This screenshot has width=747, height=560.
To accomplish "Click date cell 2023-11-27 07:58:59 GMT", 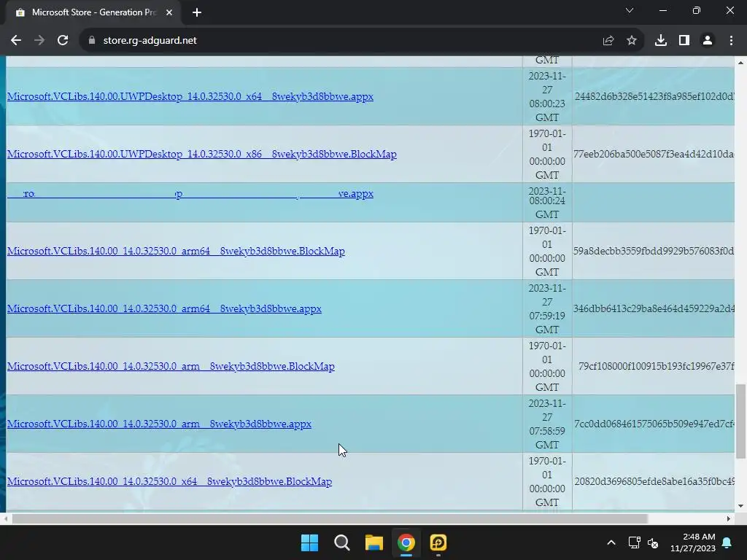I will pos(547,424).
